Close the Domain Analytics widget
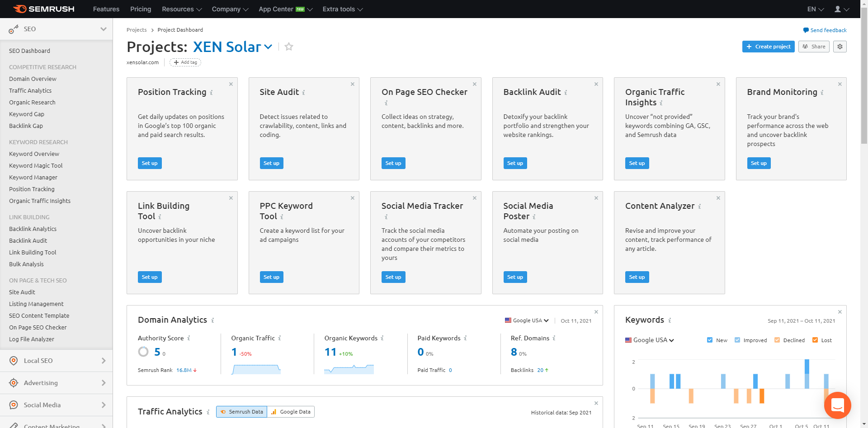The image size is (868, 428). (x=596, y=312)
